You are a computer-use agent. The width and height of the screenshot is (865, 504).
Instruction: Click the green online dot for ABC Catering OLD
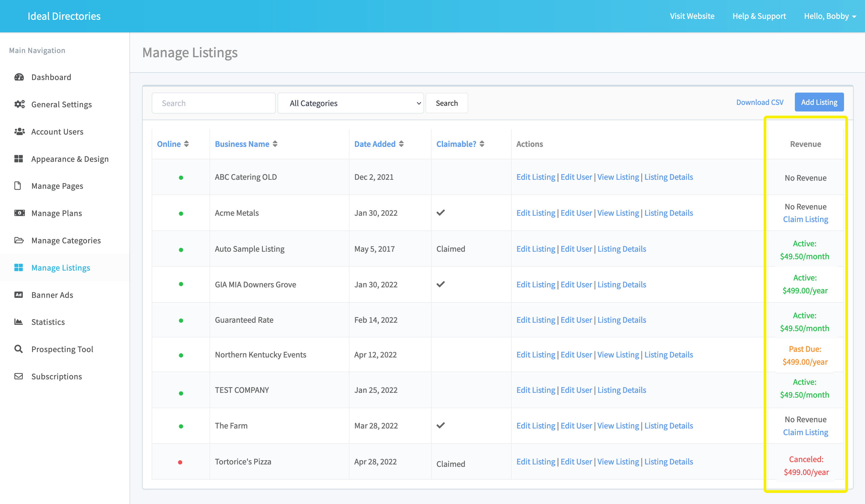(x=181, y=178)
